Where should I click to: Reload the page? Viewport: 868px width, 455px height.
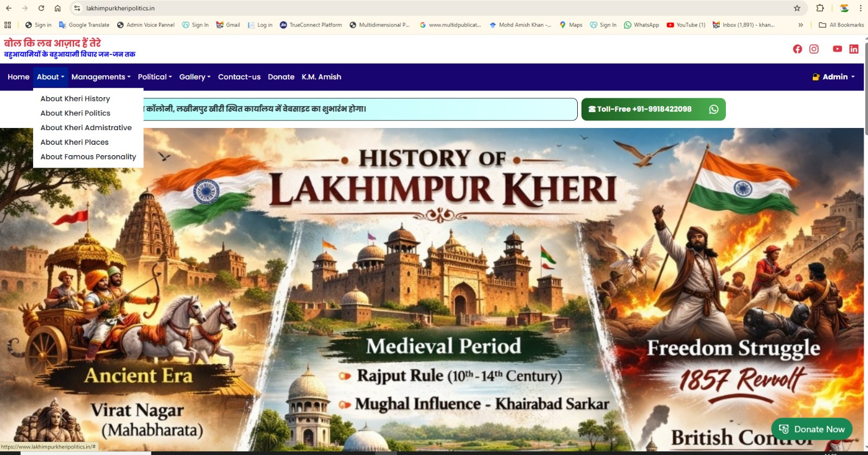pos(41,8)
